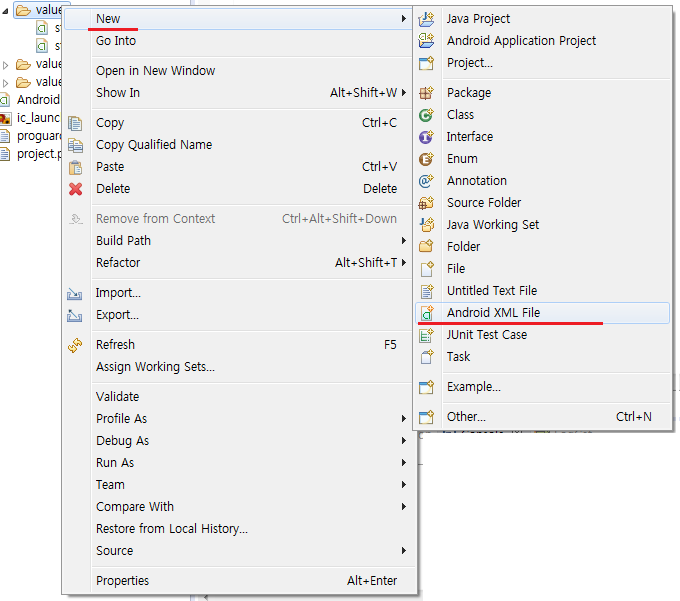Expand the Team submenu arrow
This screenshot has width=680, height=601.
pyautogui.click(x=404, y=484)
